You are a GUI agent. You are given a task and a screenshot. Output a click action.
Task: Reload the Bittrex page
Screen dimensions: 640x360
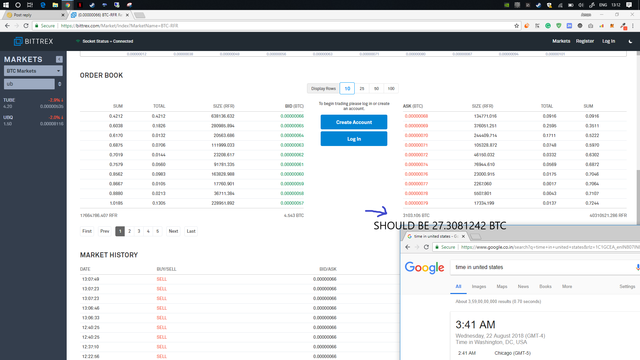26,26
